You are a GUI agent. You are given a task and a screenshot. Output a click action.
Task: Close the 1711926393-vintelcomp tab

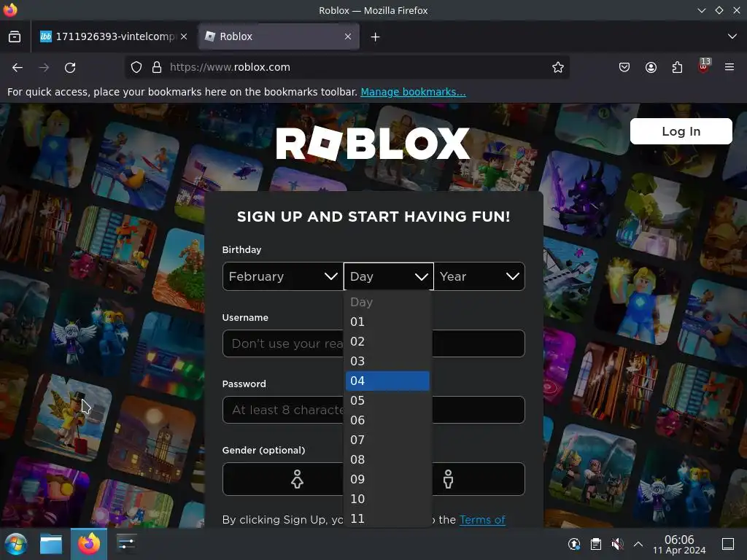[x=184, y=36]
